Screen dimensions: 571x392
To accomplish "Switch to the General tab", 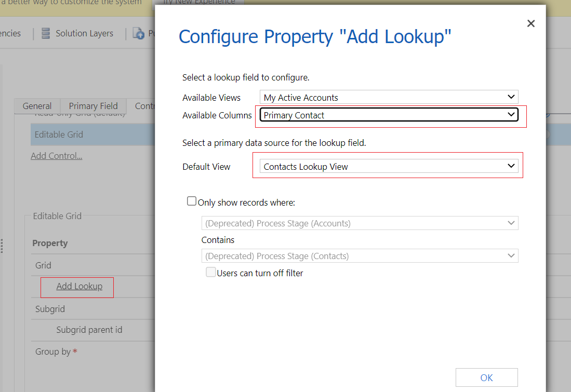I will pos(37,106).
